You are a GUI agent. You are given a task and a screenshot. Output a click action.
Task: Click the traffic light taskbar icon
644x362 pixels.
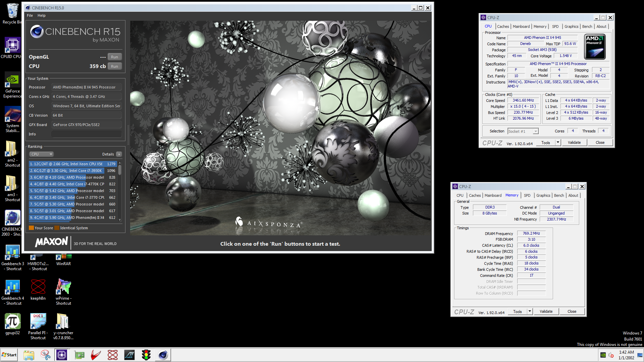click(x=146, y=355)
